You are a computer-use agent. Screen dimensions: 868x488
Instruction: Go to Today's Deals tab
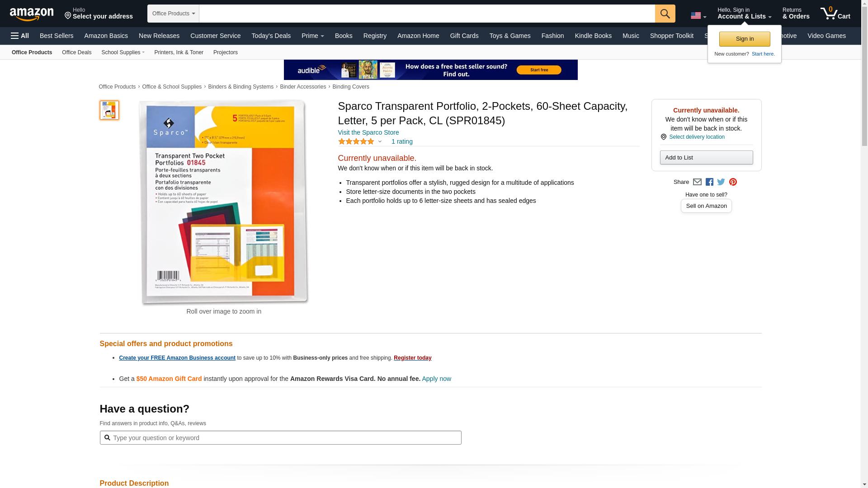click(x=271, y=36)
